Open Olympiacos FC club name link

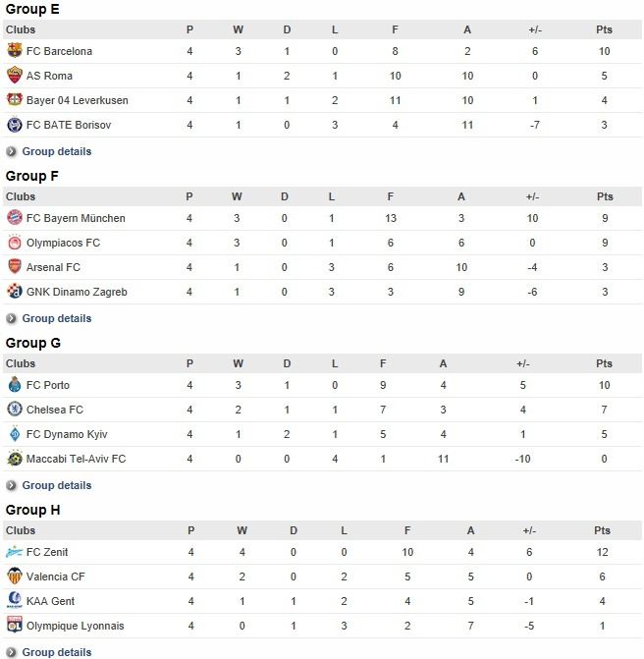tap(64, 243)
